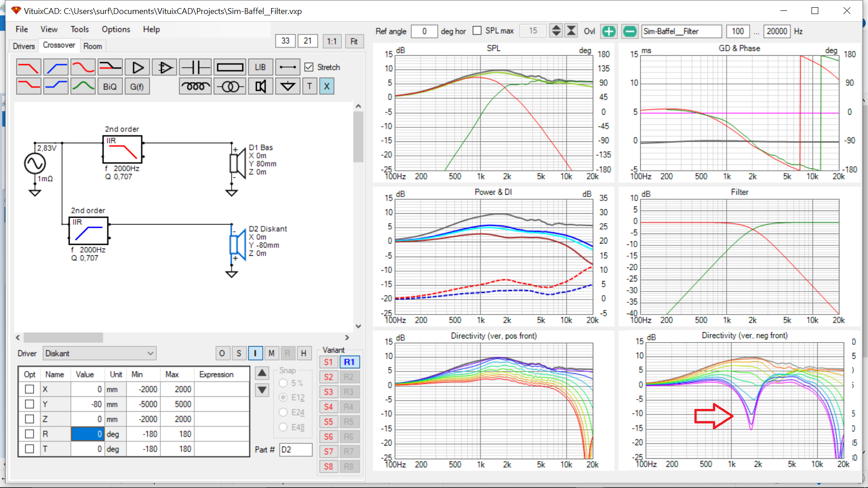Switch to the Drivers tab
Screen dimensions: 868x488
click(24, 46)
